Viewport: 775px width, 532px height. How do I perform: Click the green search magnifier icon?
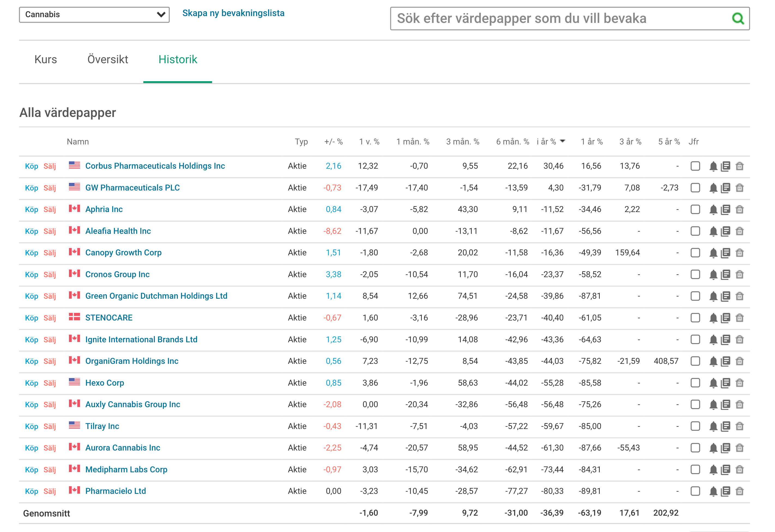click(x=738, y=18)
